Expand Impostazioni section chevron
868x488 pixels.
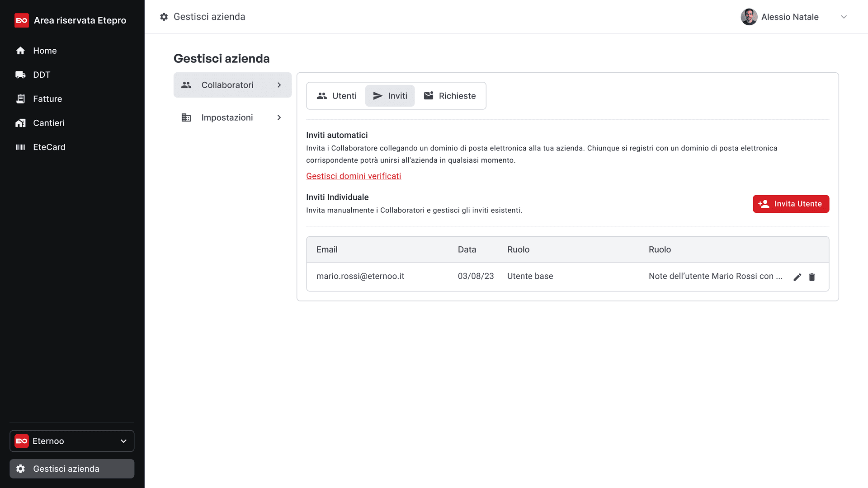tap(279, 117)
